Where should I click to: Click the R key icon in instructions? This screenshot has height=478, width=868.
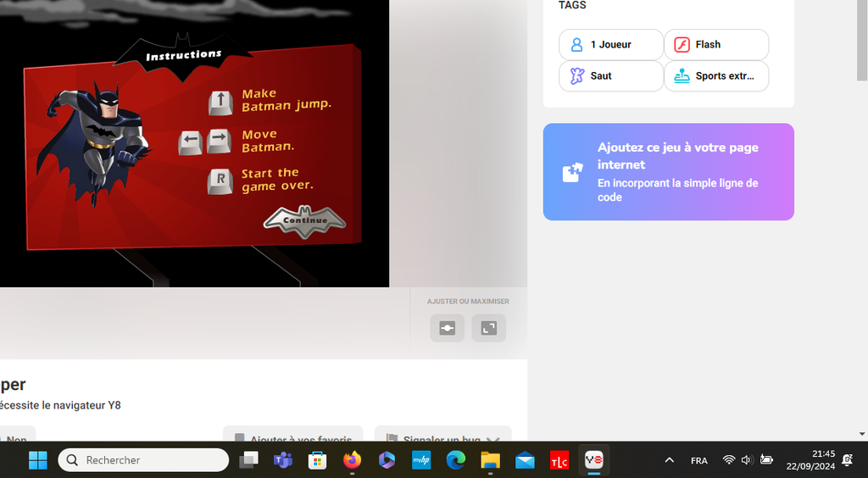click(220, 181)
